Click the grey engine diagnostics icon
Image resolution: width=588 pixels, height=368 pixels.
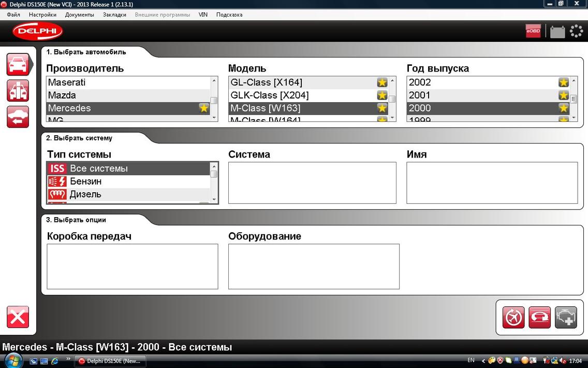pos(566,318)
